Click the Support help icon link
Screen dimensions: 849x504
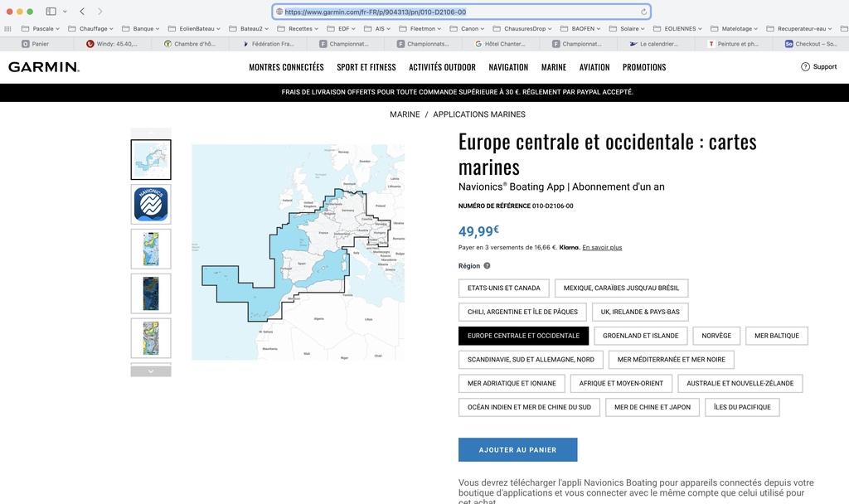point(818,66)
